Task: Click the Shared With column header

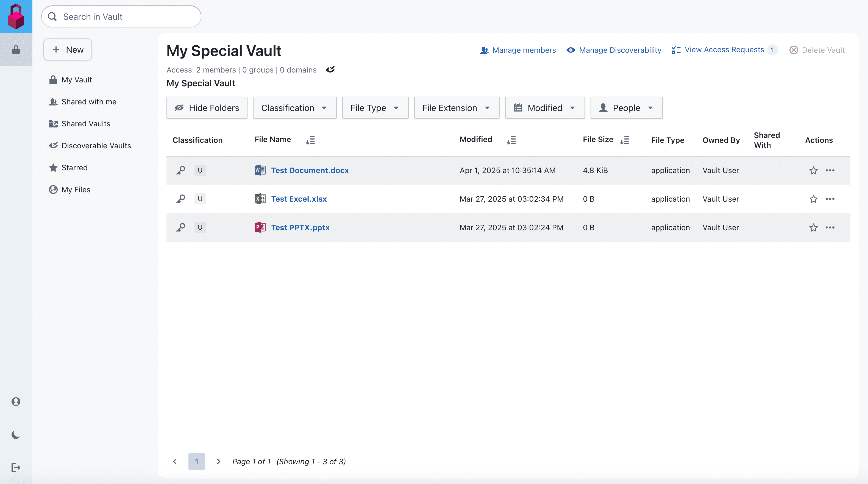Action: pos(767,140)
